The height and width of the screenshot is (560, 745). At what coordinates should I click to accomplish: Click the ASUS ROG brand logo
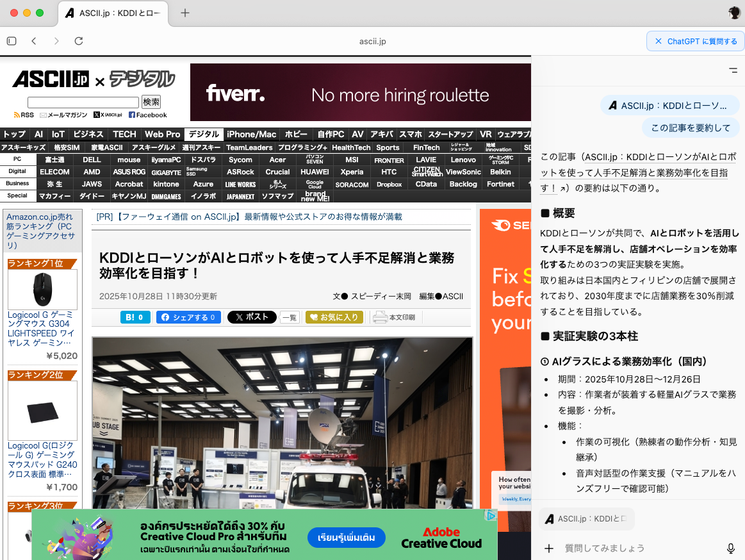(x=129, y=172)
